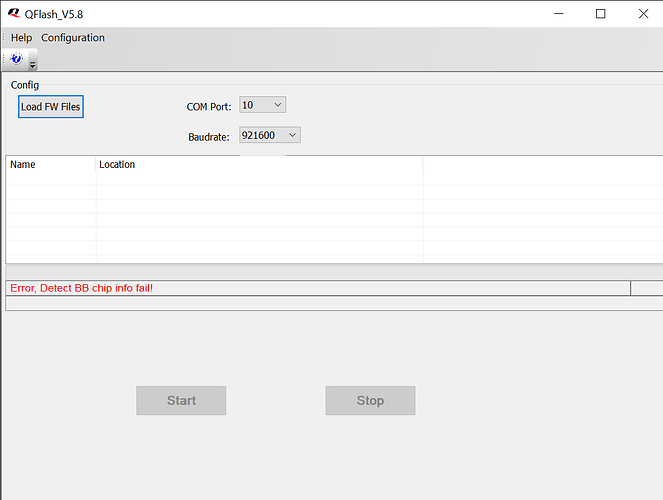Open the Help menu
The image size is (663, 500).
pyautogui.click(x=21, y=38)
